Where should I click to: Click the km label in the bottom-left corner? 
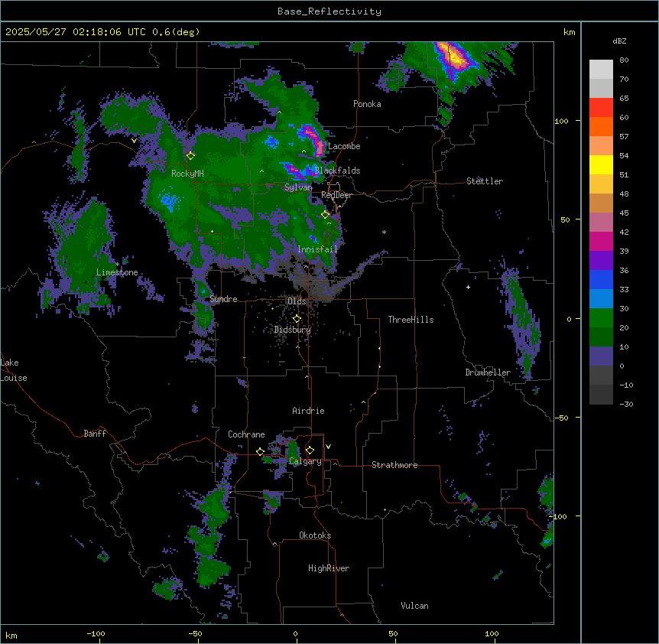point(11,636)
